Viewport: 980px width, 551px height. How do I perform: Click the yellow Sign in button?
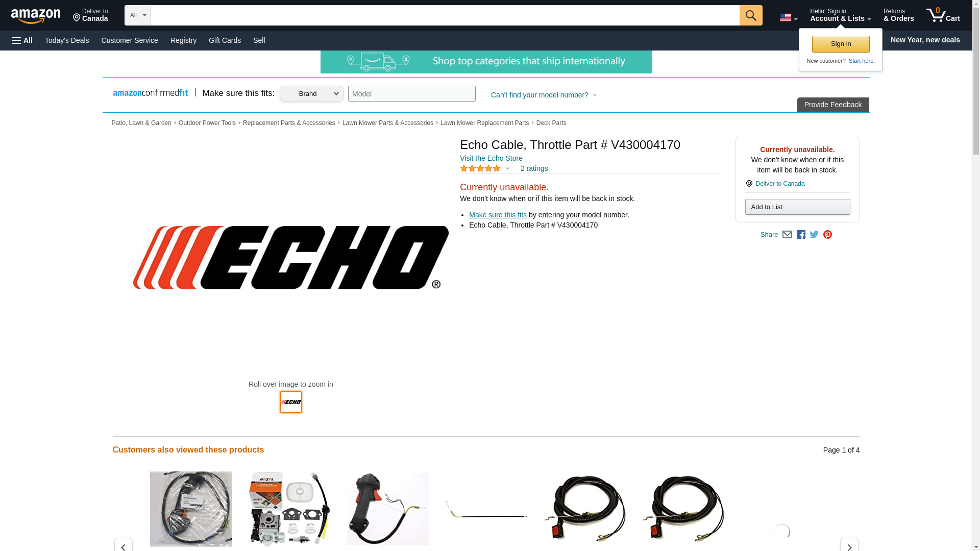[x=841, y=44]
